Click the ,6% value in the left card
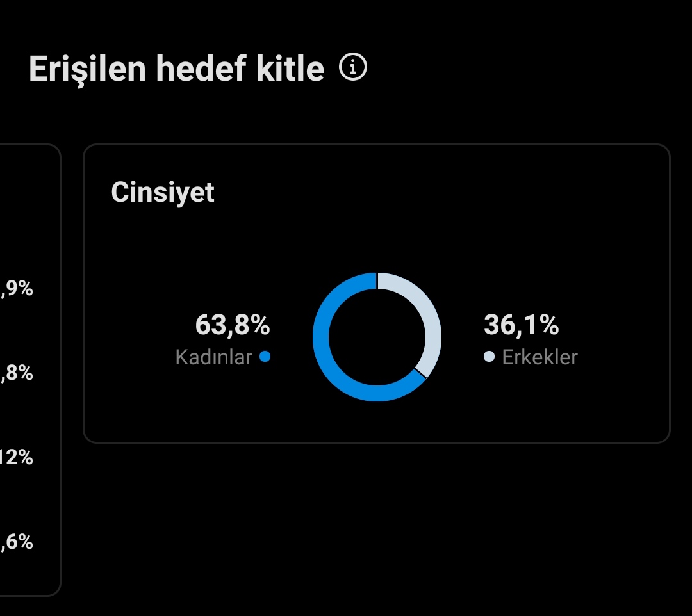Viewport: 692px width, 616px height. coord(16,542)
